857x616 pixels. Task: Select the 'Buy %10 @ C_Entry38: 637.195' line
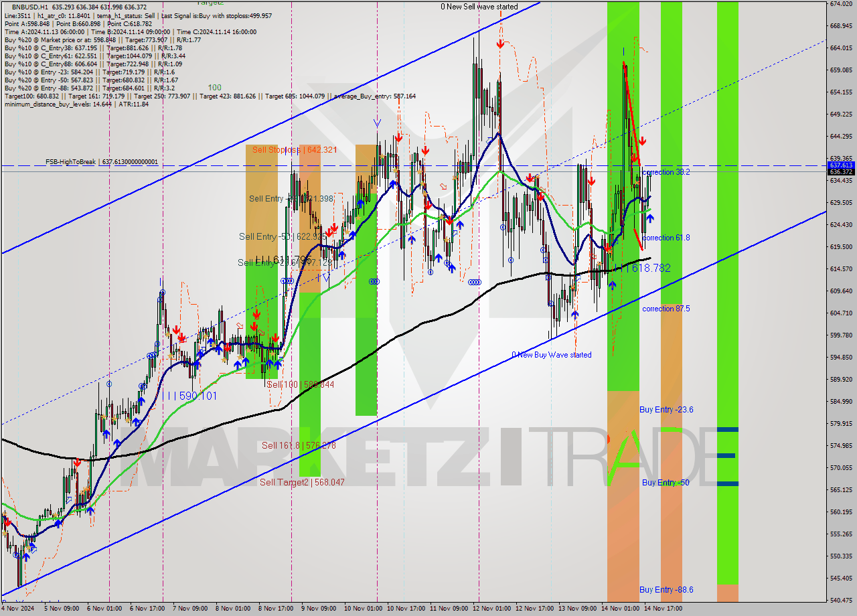93,48
